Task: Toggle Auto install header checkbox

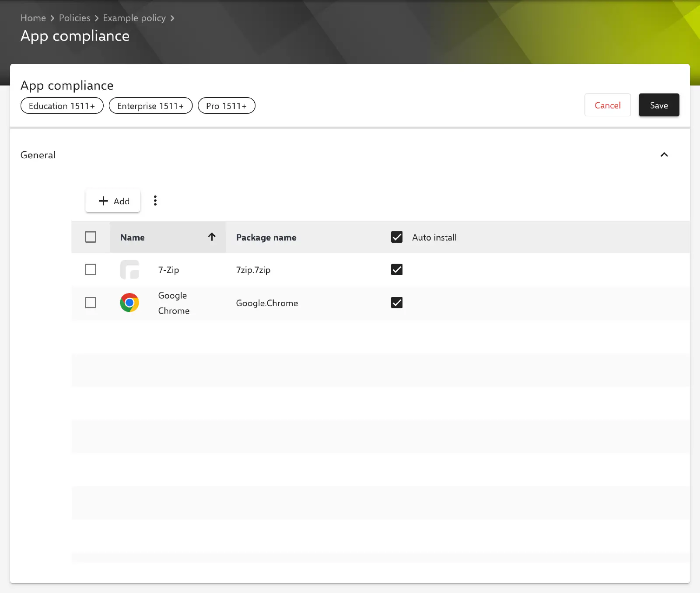Action: click(x=397, y=237)
